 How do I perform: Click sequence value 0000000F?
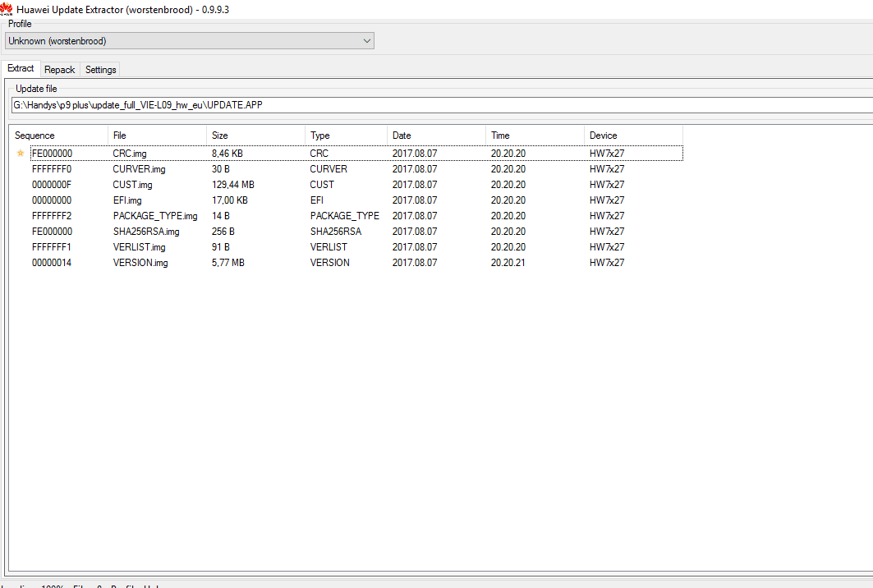pyautogui.click(x=52, y=184)
